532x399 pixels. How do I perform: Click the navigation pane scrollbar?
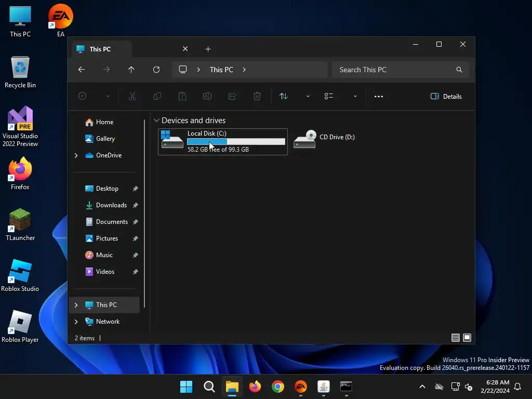coord(144,213)
